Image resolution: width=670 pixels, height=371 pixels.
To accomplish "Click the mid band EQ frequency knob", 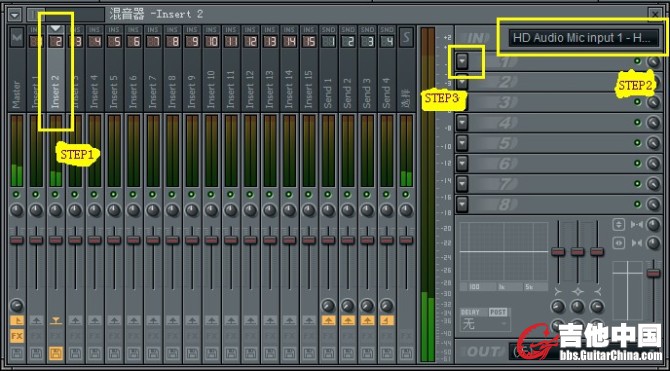I will (577, 306).
